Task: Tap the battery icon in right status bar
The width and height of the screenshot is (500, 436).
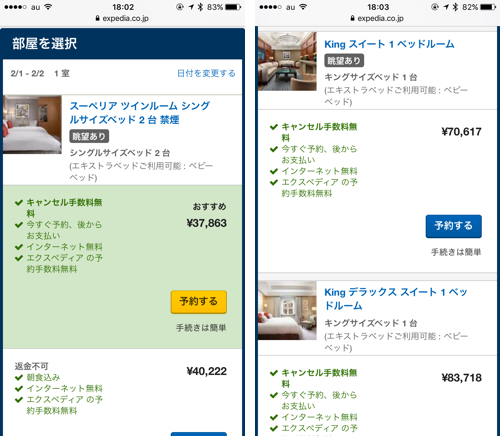Action: [488, 7]
